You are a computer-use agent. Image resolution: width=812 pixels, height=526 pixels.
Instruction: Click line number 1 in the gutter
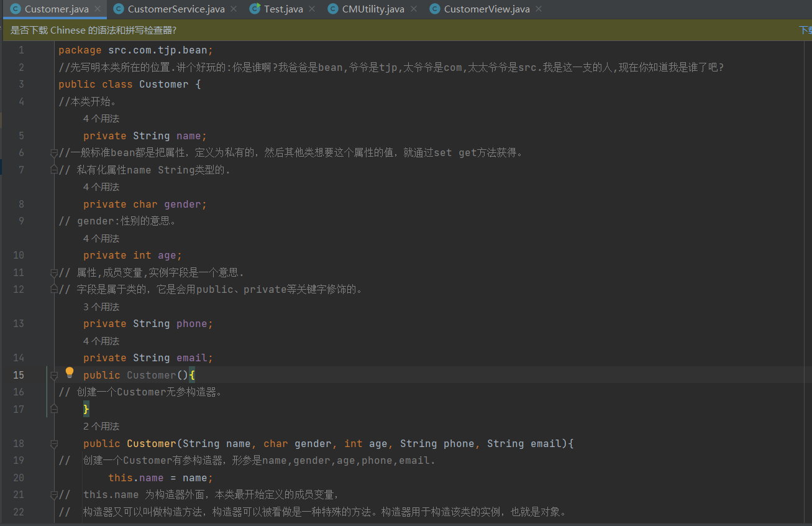coord(22,50)
